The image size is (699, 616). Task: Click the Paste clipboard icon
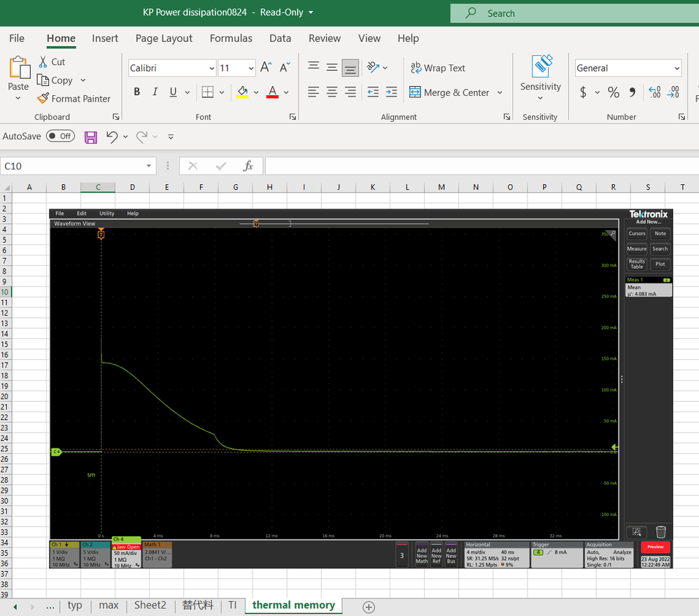(19, 68)
